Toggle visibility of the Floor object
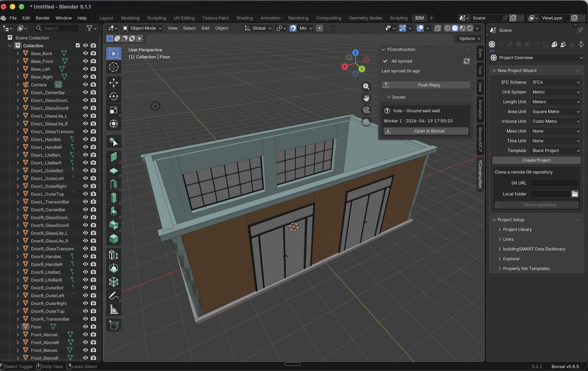Viewport: 588px width, 371px height. pos(86,327)
